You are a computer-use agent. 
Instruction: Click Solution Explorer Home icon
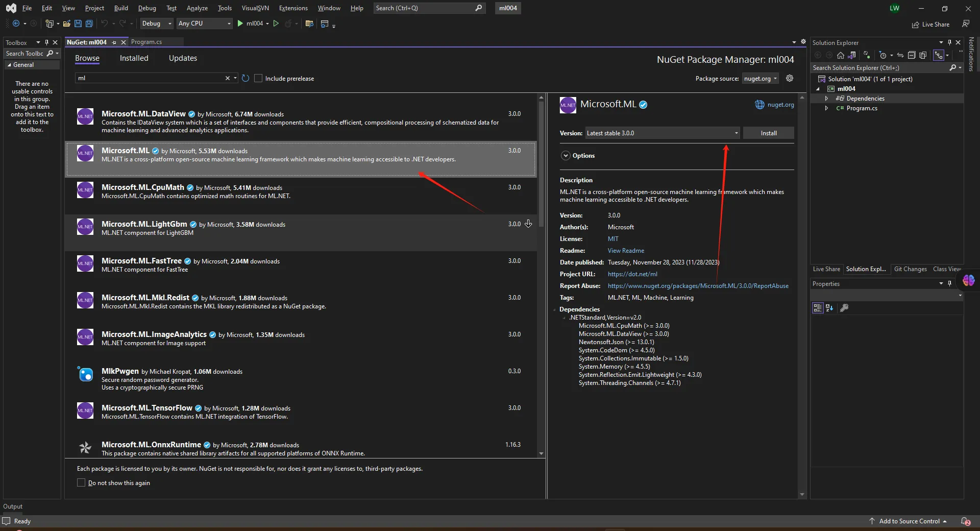coord(841,55)
